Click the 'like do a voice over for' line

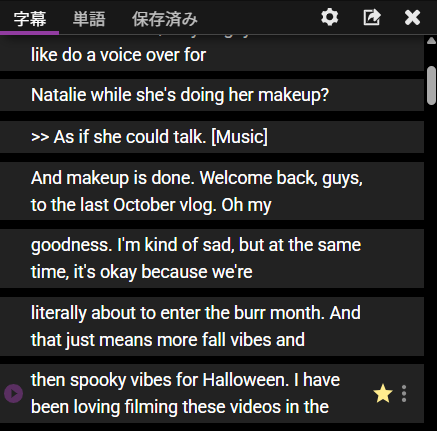click(x=212, y=55)
